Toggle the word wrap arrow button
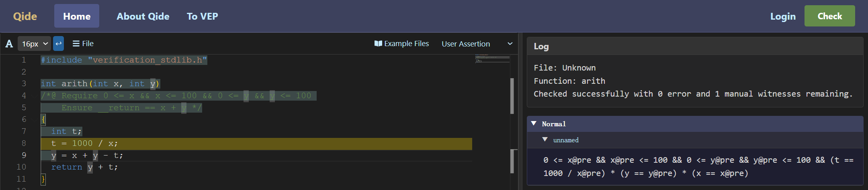 pyautogui.click(x=59, y=44)
